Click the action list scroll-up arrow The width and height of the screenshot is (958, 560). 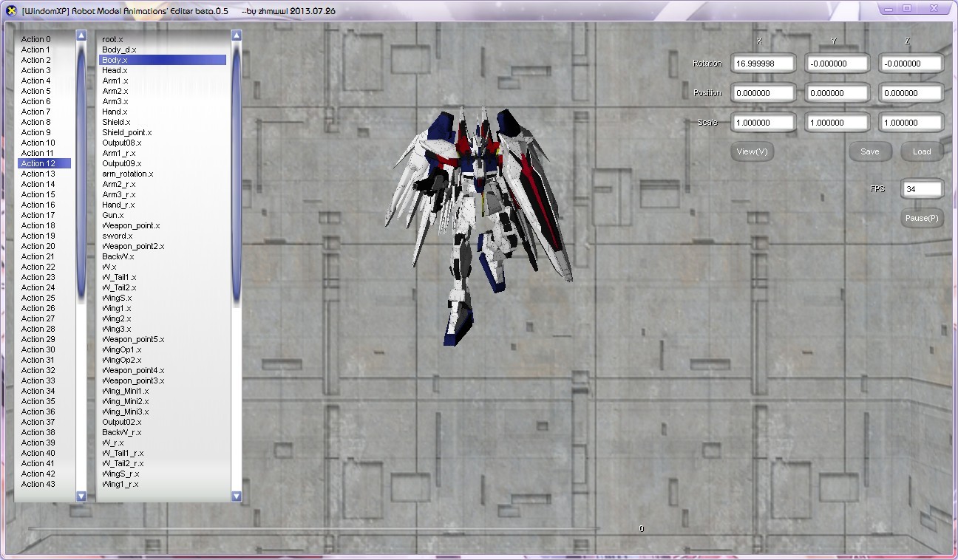pyautogui.click(x=81, y=35)
